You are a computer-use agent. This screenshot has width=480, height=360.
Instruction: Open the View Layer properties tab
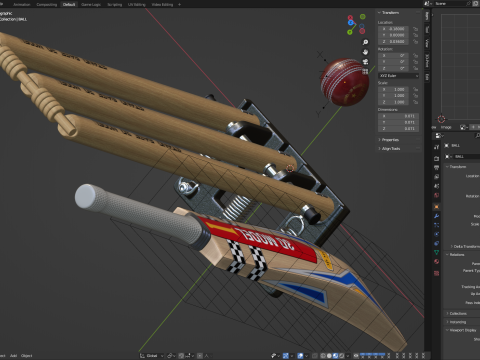(436, 177)
